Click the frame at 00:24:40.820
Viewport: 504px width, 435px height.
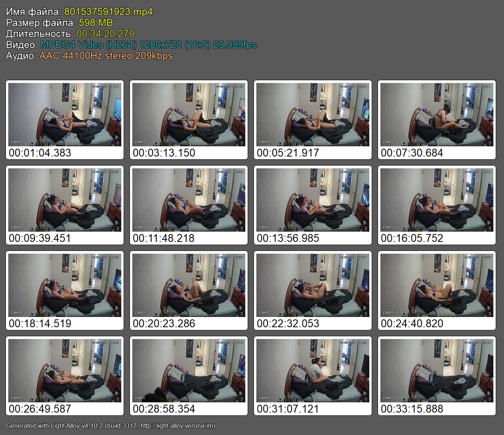(437, 285)
